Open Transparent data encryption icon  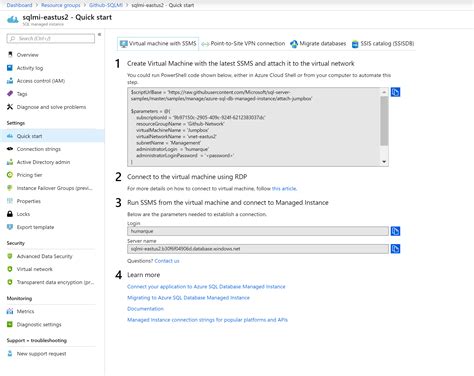point(10,282)
